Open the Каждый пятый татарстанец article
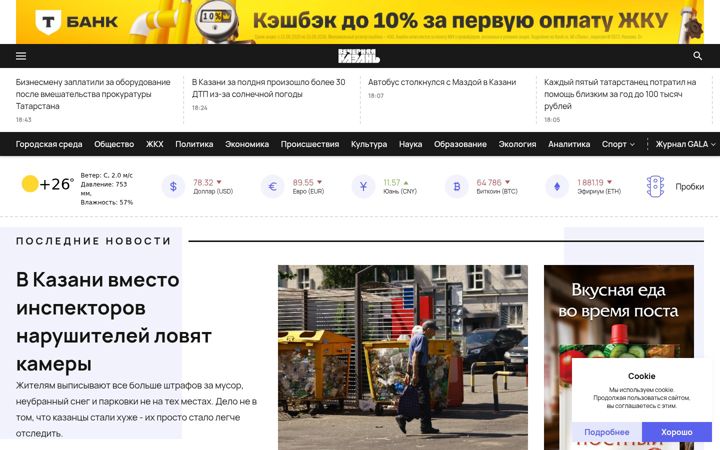This screenshot has width=720, height=450. (x=620, y=94)
